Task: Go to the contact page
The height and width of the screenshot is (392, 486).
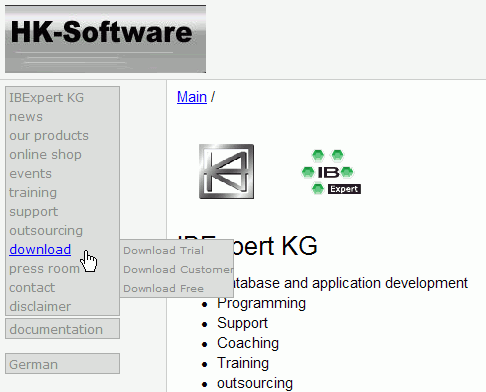Action: pos(32,288)
